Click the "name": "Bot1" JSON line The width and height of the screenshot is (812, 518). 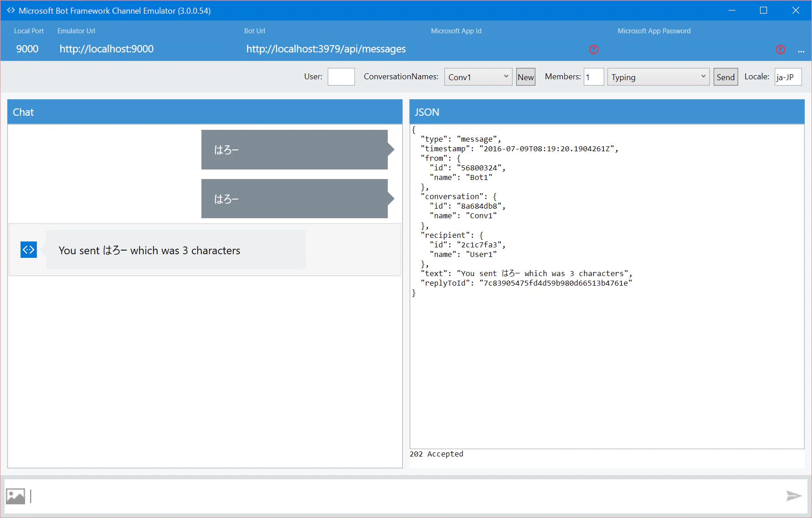(461, 177)
